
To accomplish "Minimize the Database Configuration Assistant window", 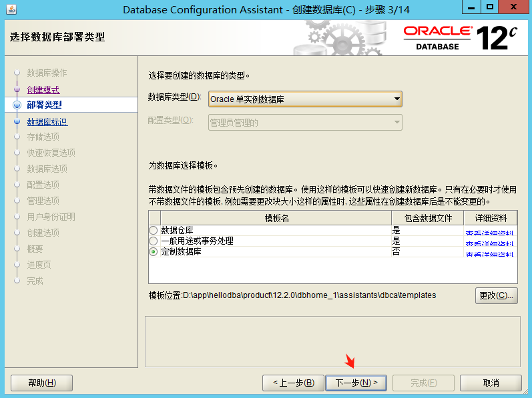I will point(471,7).
